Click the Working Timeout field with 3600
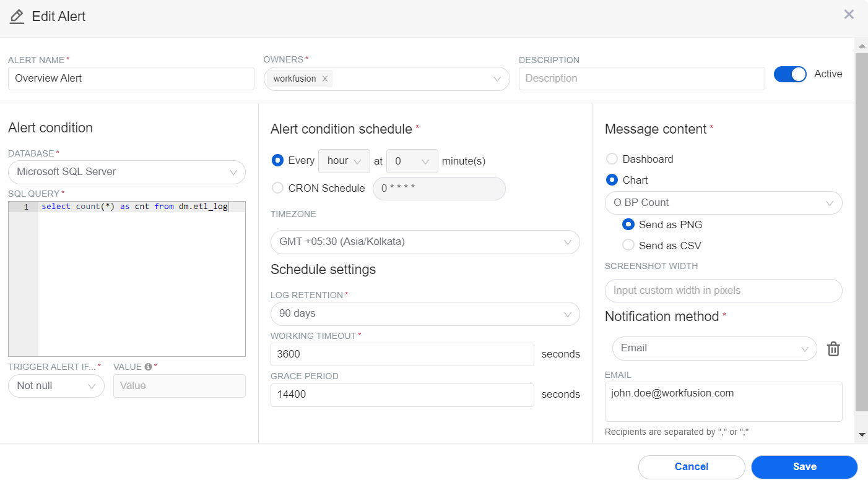This screenshot has width=868, height=488. point(402,354)
